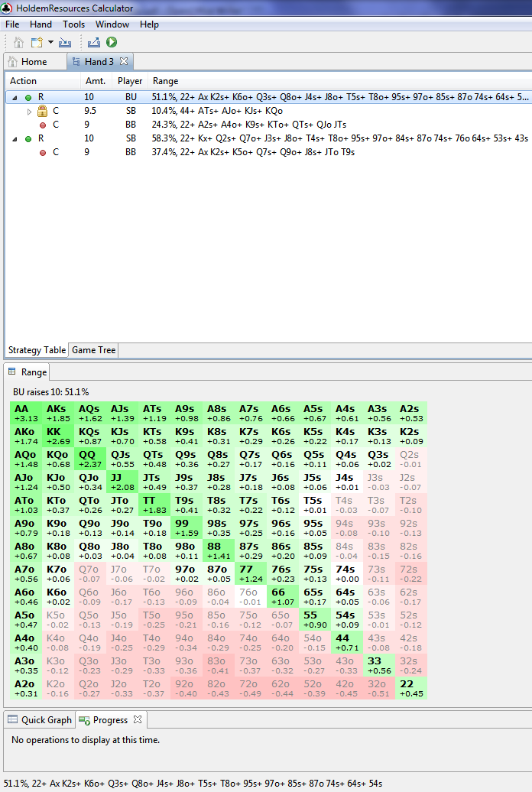Click red dot on BB 37.4% row

point(43,153)
